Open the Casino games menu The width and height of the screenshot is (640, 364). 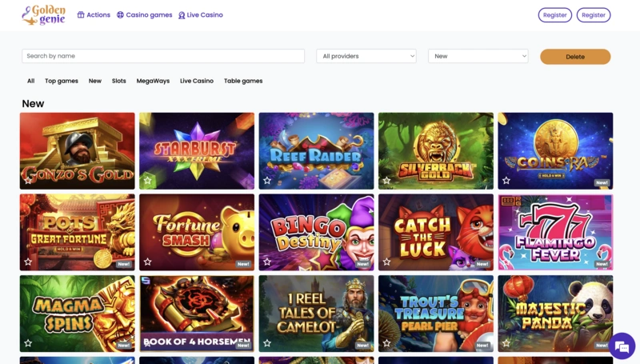tap(145, 14)
